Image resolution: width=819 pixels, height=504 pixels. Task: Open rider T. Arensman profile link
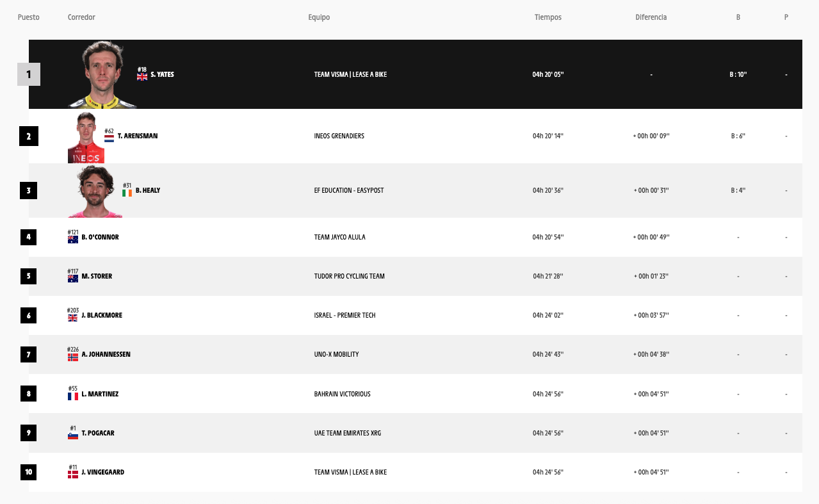(138, 136)
